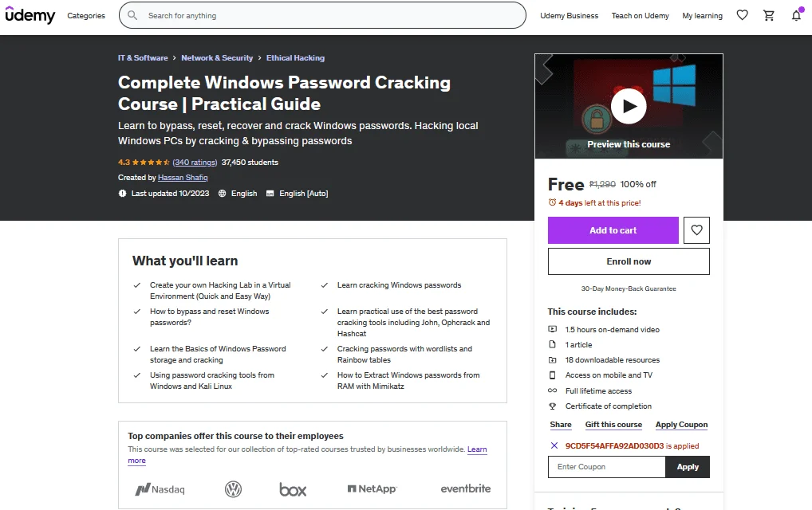Viewport: 812px width, 510px height.
Task: Click the star rating icons
Action: [152, 163]
